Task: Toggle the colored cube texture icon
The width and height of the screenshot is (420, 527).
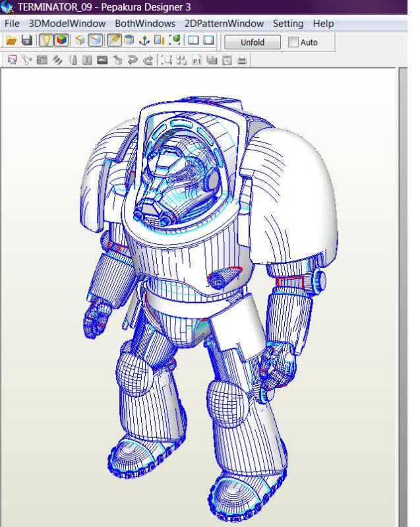Action: [x=61, y=40]
